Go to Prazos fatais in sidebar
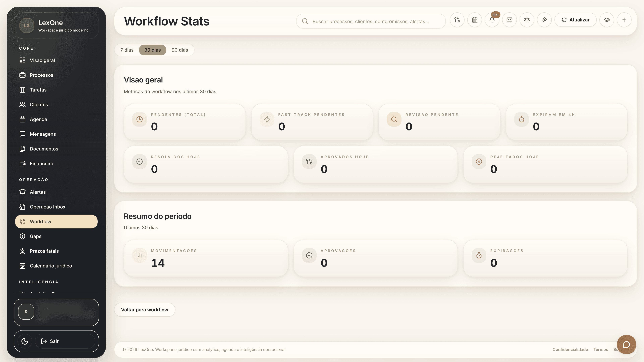The width and height of the screenshot is (644, 362). tap(44, 251)
